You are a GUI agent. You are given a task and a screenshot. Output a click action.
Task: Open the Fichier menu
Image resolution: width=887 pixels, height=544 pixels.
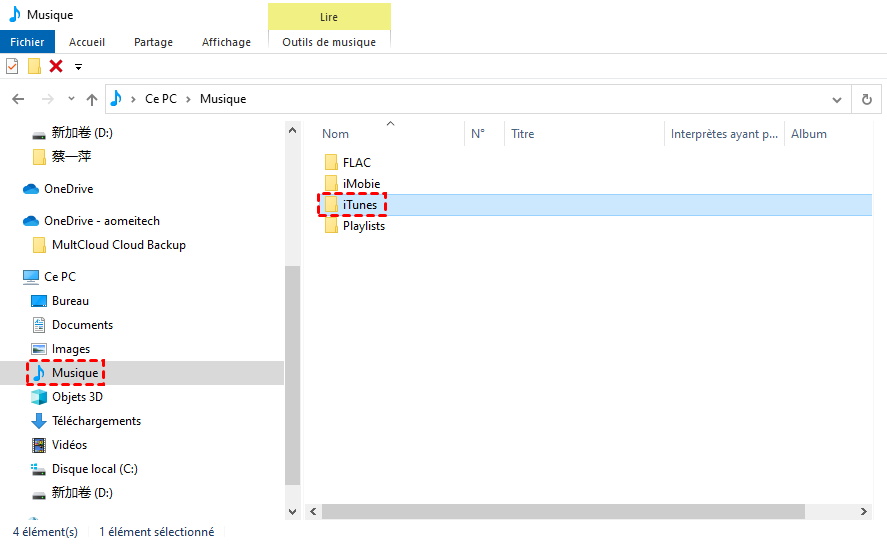(27, 42)
